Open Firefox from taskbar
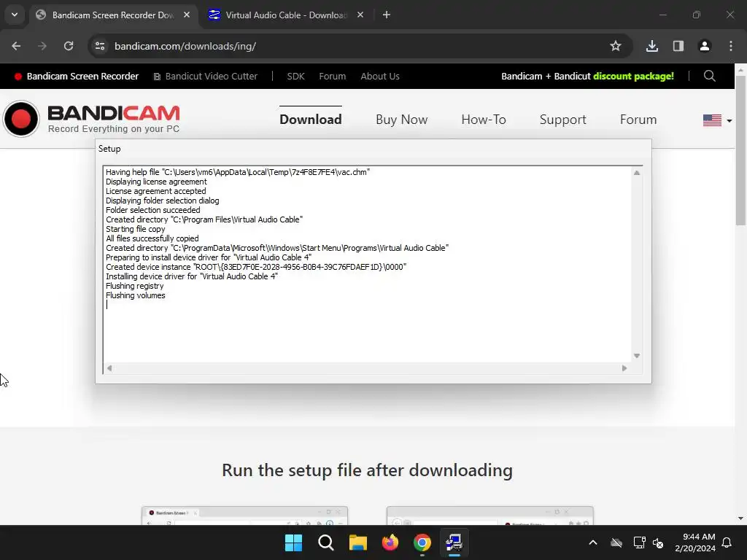 [390, 542]
